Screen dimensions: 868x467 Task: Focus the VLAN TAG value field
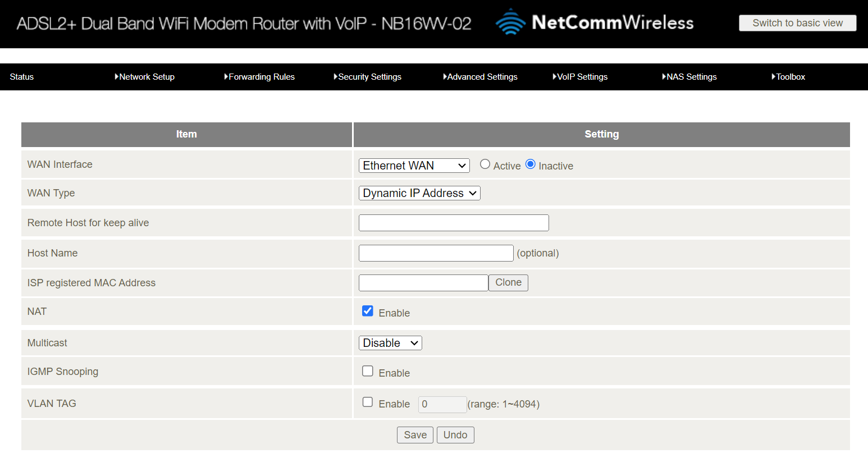[442, 404]
